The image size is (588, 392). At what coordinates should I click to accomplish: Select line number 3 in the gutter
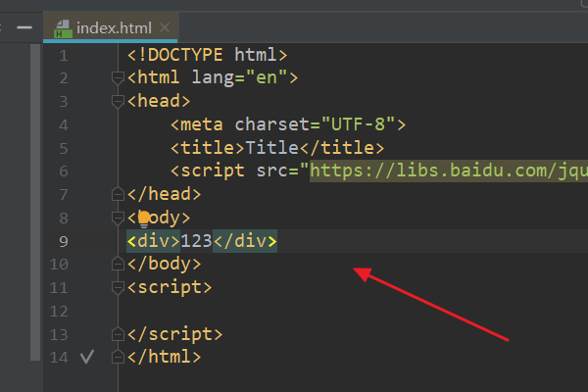(64, 102)
